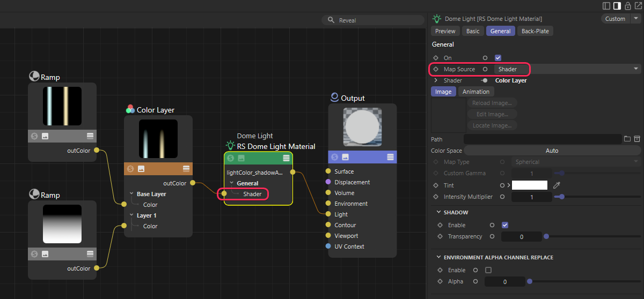
Task: Click the S icon on RS Dome Light node
Action: [231, 158]
